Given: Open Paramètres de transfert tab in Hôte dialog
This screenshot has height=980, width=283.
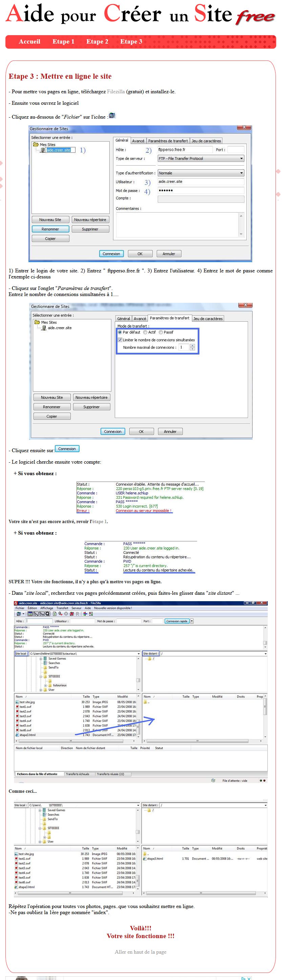Looking at the screenshot, I should 168,141.
